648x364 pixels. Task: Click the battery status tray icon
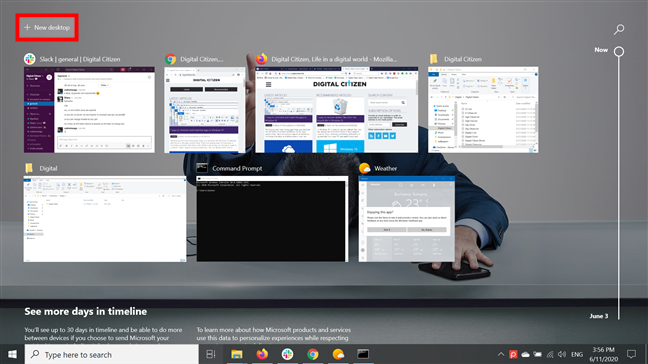click(537, 354)
